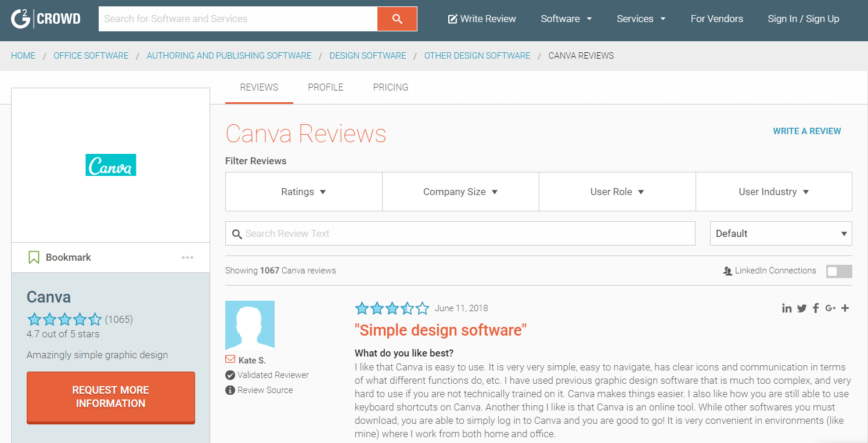Click the envelope icon beside Kate S.
This screenshot has height=443, width=868.
[x=230, y=360]
